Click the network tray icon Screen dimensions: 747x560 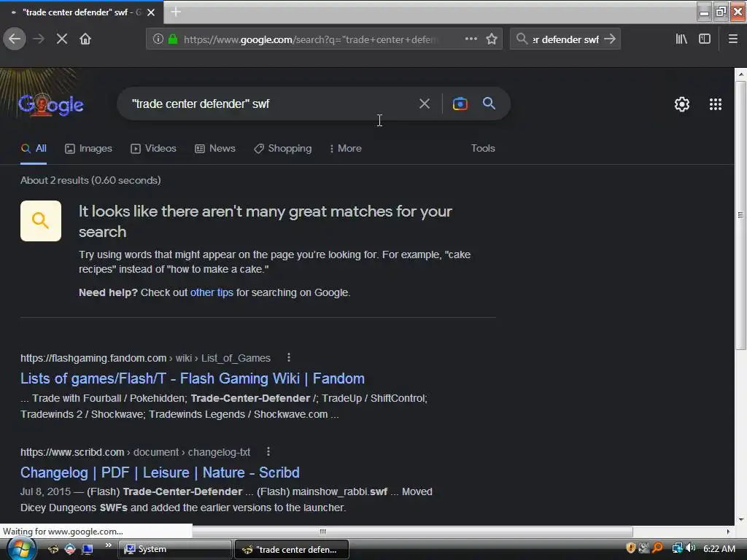pos(677,548)
